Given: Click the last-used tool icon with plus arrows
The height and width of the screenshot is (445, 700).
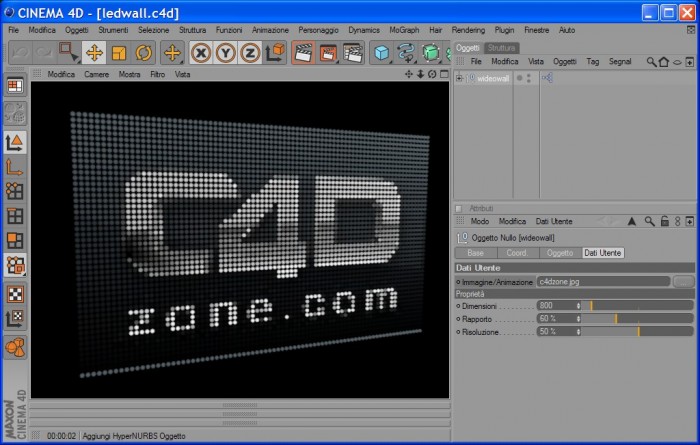Looking at the screenshot, I should (172, 53).
